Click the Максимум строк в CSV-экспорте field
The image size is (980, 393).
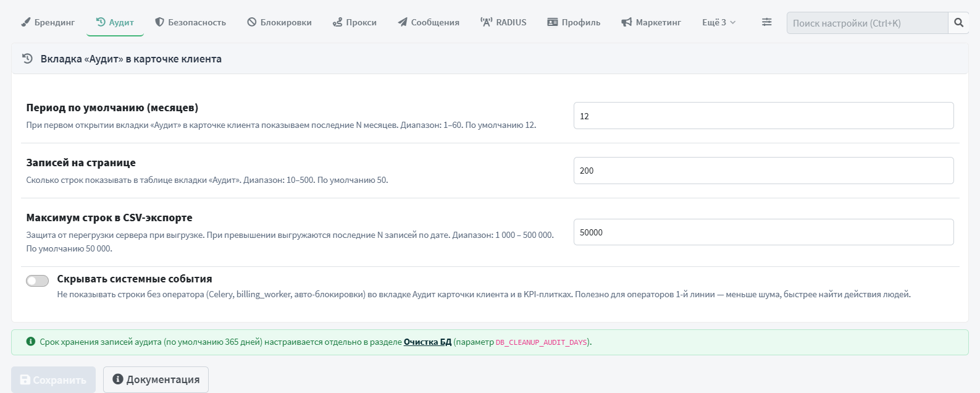coord(763,232)
